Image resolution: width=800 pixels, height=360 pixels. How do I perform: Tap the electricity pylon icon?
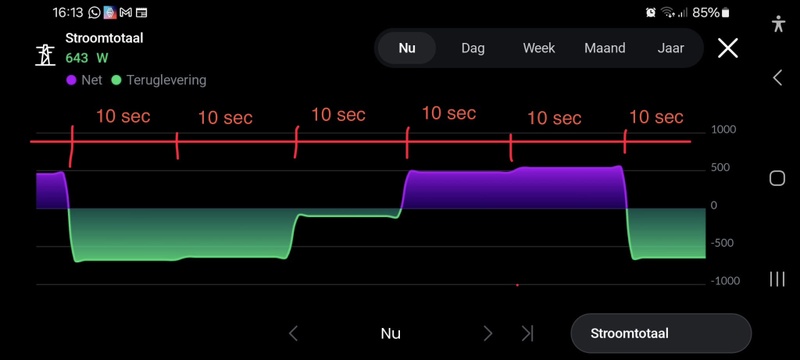point(45,55)
